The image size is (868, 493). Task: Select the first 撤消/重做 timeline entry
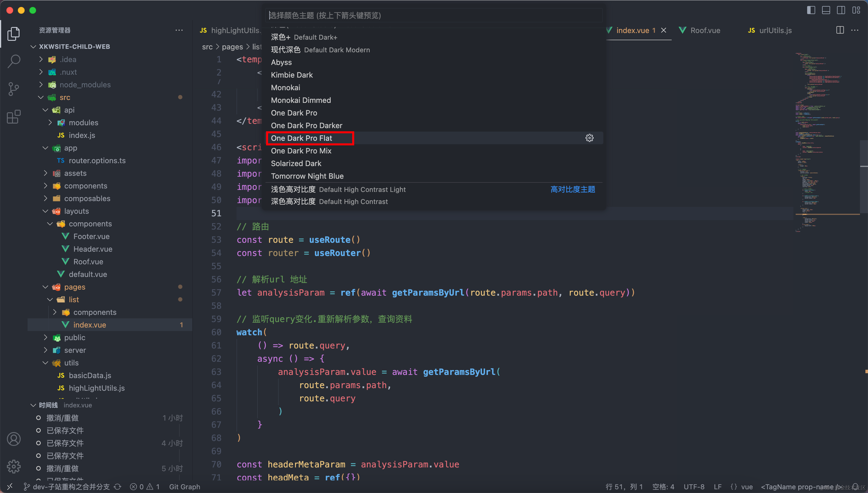(x=110, y=418)
